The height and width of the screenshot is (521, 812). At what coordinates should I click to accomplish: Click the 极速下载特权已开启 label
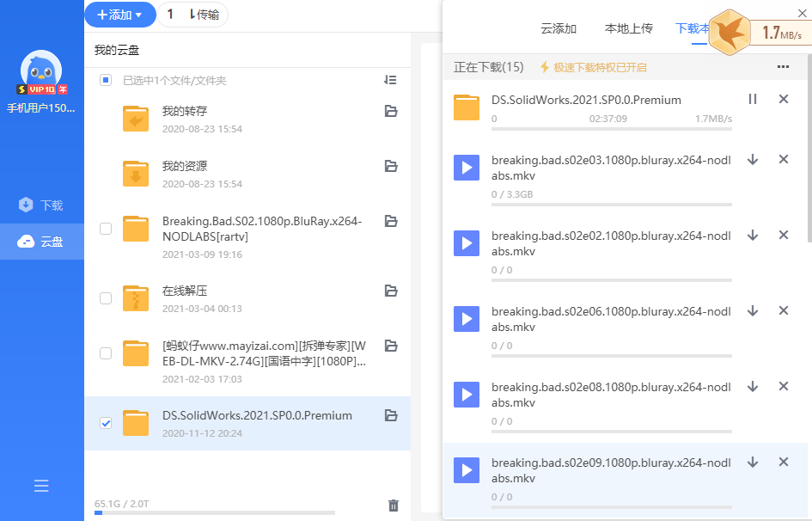(x=594, y=67)
